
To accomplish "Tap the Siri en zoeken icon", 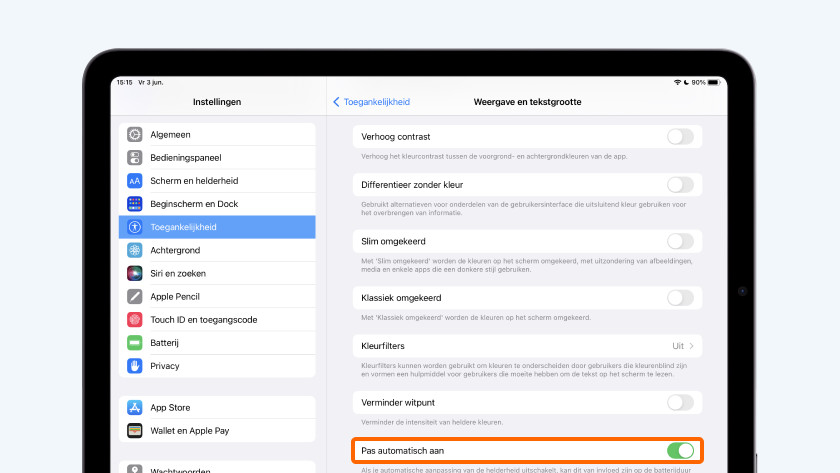I will [134, 273].
